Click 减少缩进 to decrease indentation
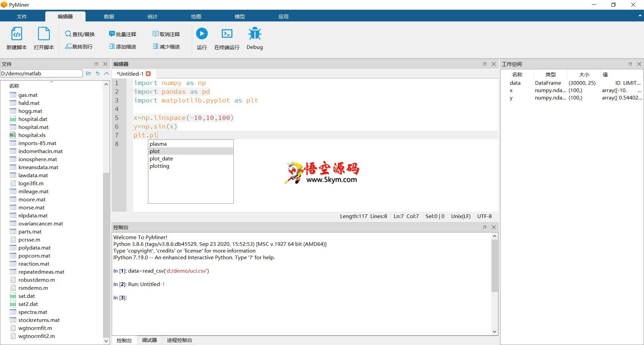Viewport: 644px width, 345px height. 166,47
